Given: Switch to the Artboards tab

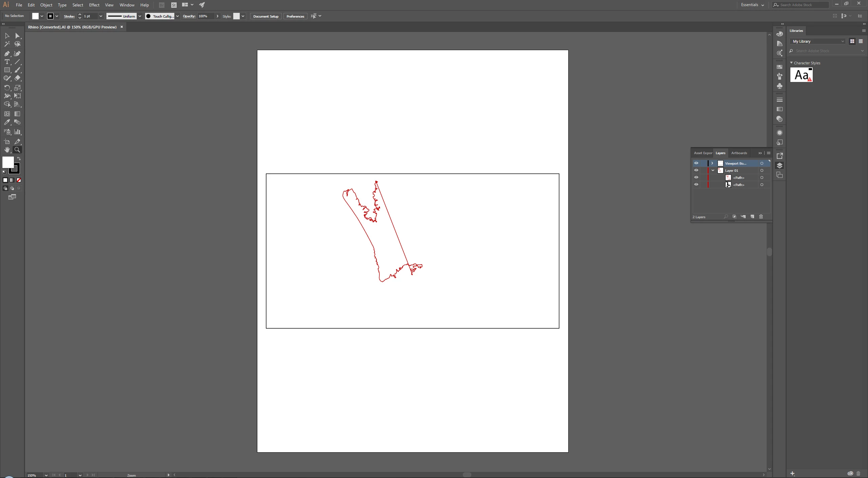Looking at the screenshot, I should tap(739, 153).
